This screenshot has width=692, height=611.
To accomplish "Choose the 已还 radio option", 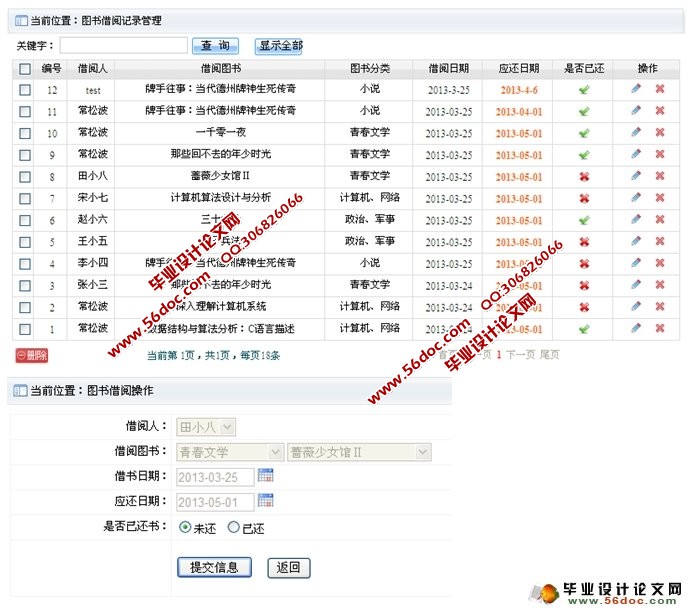I will (x=233, y=527).
